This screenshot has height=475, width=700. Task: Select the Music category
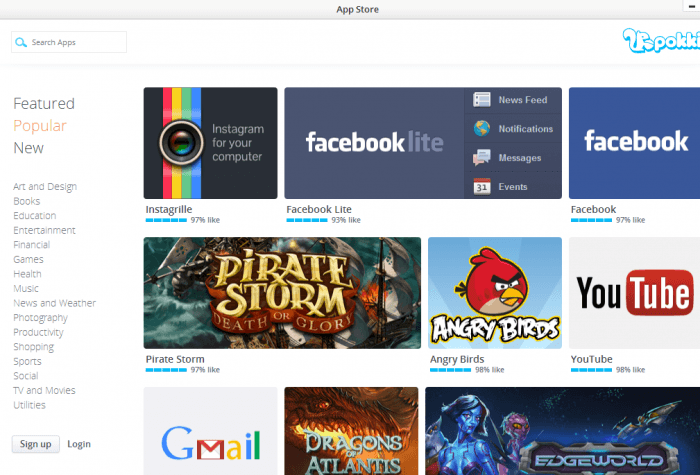pos(26,288)
